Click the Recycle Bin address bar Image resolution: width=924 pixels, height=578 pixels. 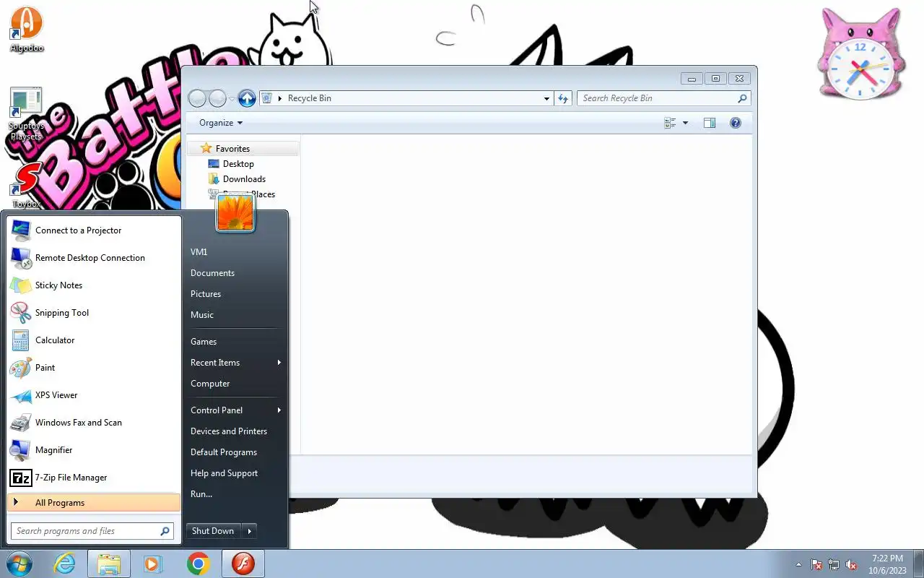coord(407,98)
